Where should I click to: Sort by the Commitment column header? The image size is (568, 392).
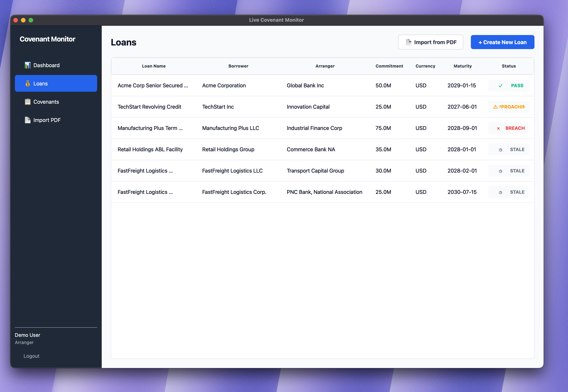[x=389, y=66]
